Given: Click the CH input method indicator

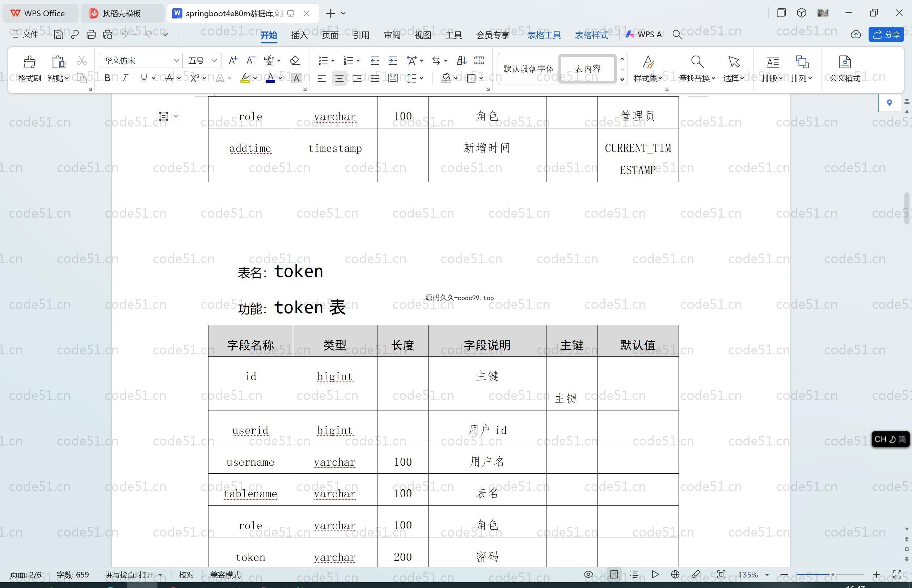Looking at the screenshot, I should 890,439.
